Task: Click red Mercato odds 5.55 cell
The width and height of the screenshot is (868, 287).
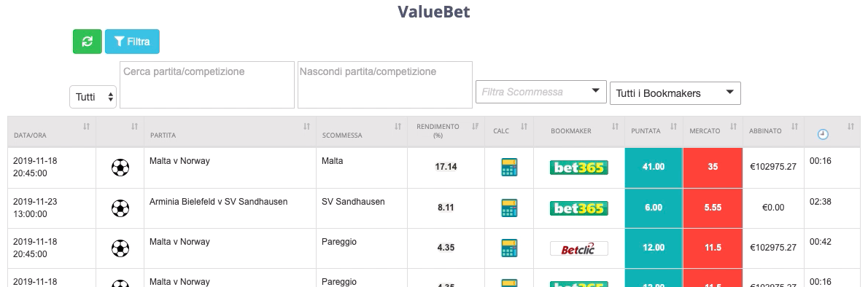Action: (713, 208)
